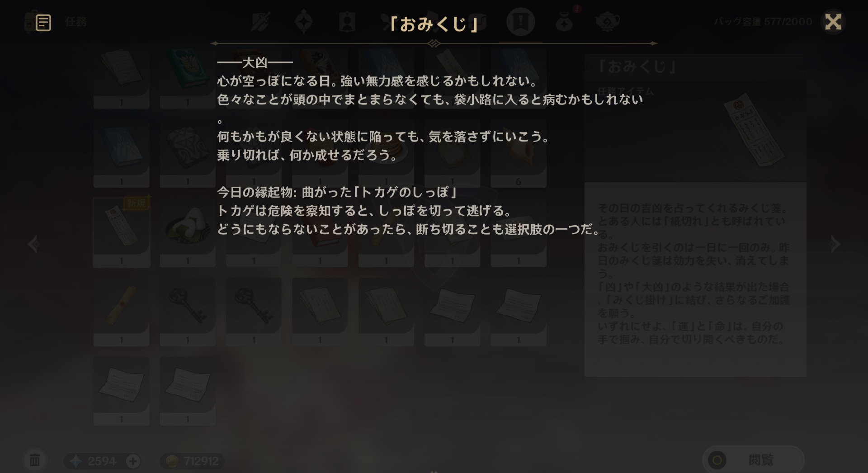Show the next item with the right arrow
The width and height of the screenshot is (868, 473).
tap(835, 244)
